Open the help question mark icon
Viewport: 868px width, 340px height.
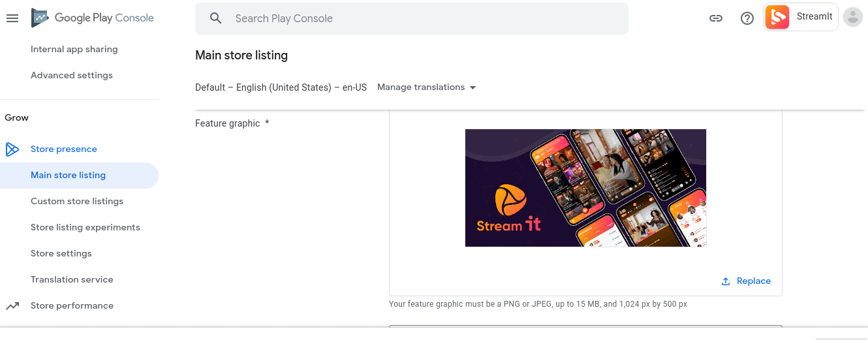click(x=747, y=18)
